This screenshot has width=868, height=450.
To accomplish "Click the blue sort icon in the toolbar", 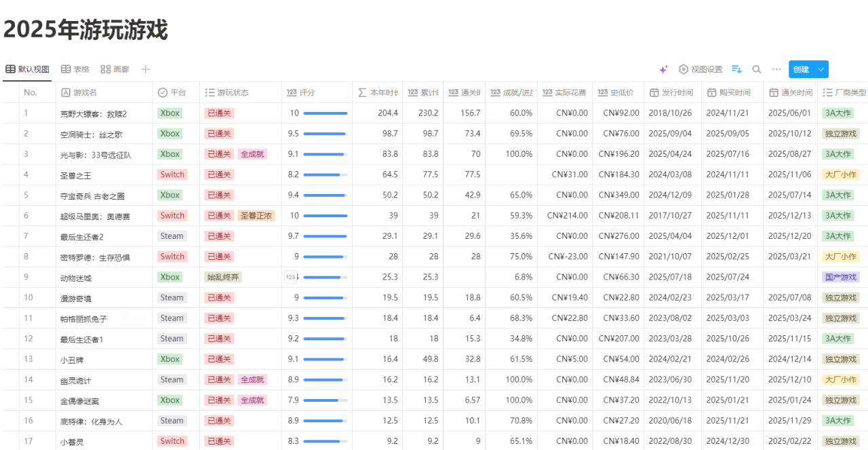I will [x=737, y=69].
